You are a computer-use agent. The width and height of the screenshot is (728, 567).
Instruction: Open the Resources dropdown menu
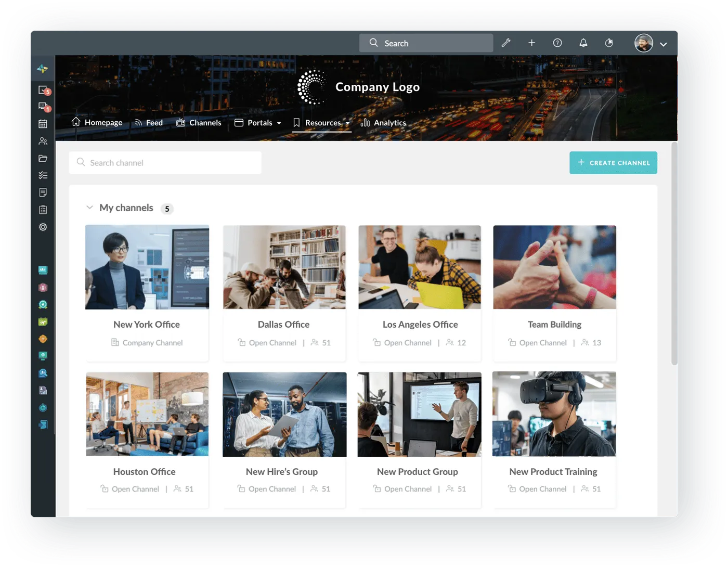[321, 123]
